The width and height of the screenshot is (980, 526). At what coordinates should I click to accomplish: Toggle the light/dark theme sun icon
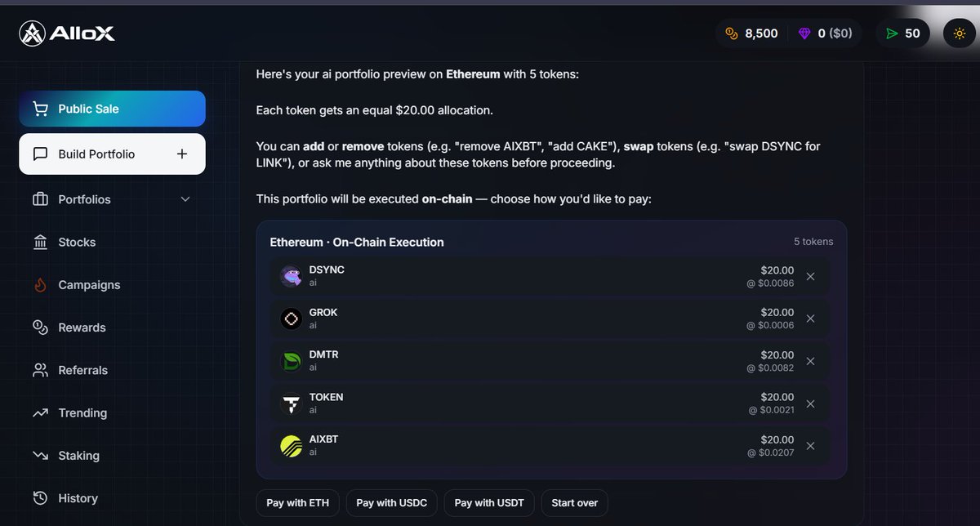(x=958, y=33)
